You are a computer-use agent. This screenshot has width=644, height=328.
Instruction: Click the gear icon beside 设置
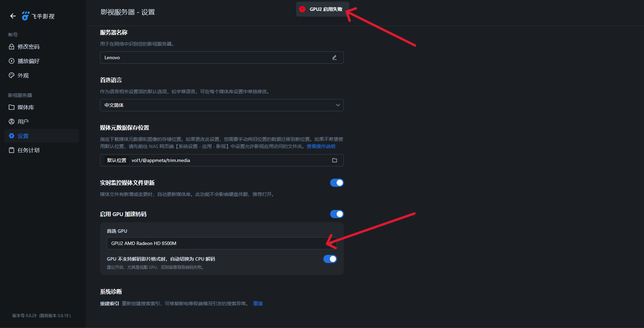pos(12,136)
